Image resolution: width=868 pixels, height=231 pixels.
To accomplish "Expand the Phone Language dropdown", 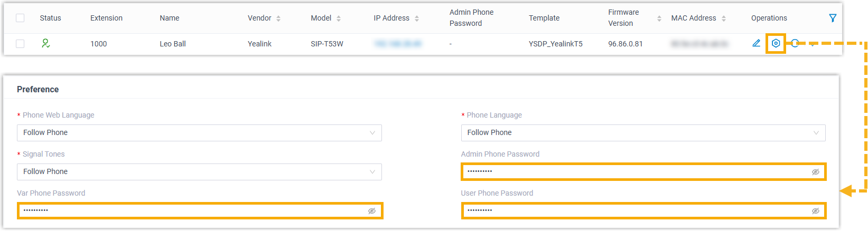I will pos(643,133).
